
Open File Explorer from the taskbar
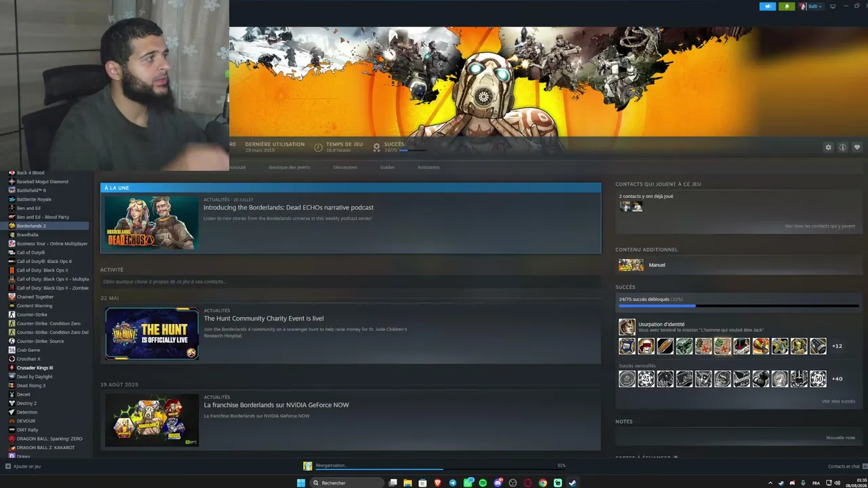408,483
